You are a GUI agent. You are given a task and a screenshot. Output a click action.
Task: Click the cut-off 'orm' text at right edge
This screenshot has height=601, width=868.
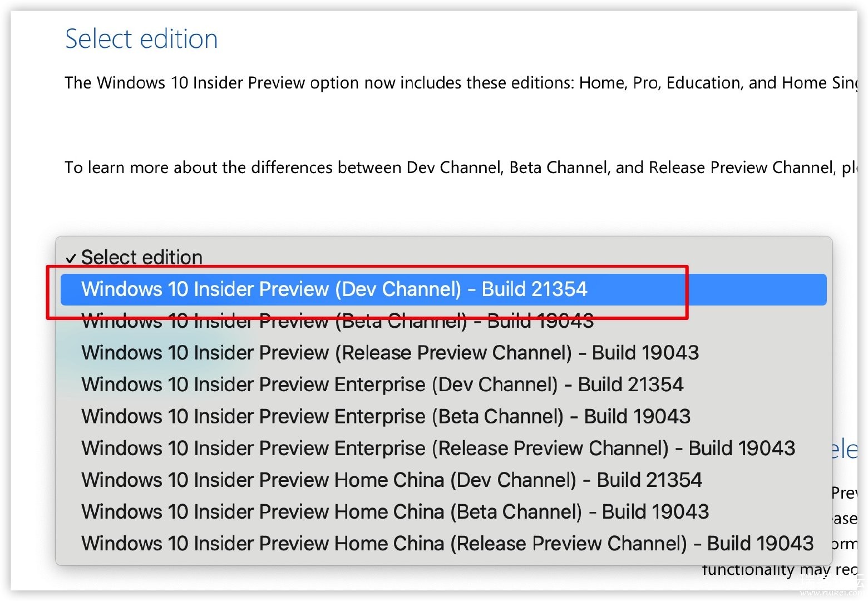[x=845, y=544]
